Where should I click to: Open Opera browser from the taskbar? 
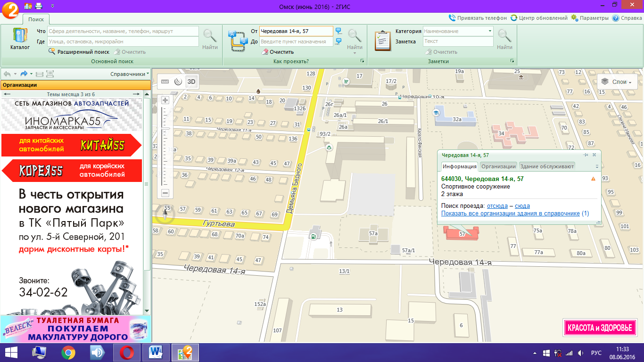tap(127, 353)
